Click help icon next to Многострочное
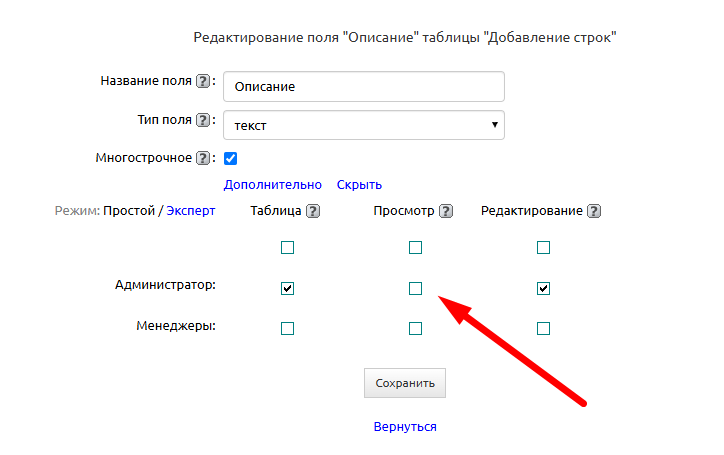Screen dimensions: 724x455 [x=203, y=158]
